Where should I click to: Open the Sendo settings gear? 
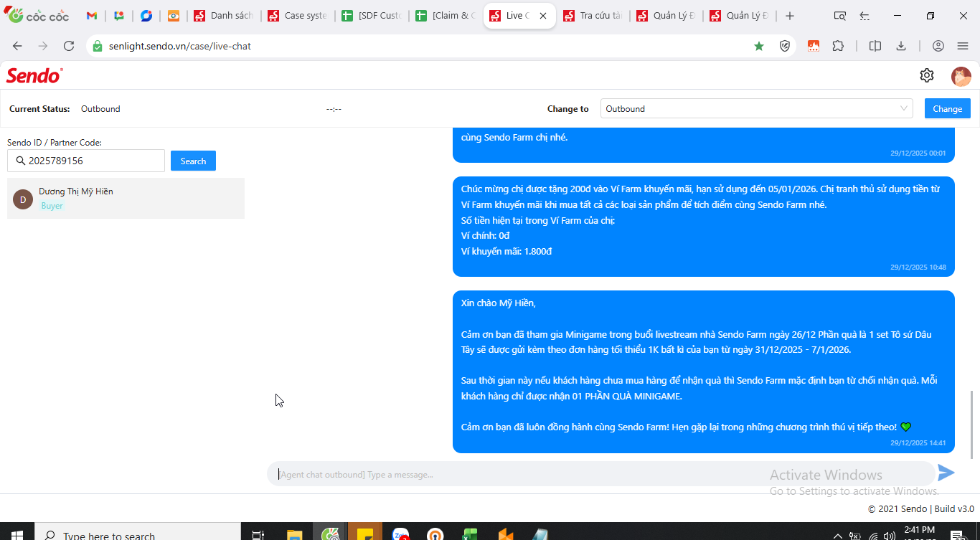[x=927, y=75]
